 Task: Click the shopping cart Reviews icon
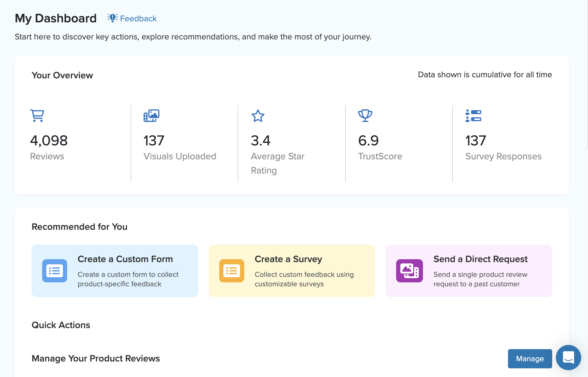[37, 116]
